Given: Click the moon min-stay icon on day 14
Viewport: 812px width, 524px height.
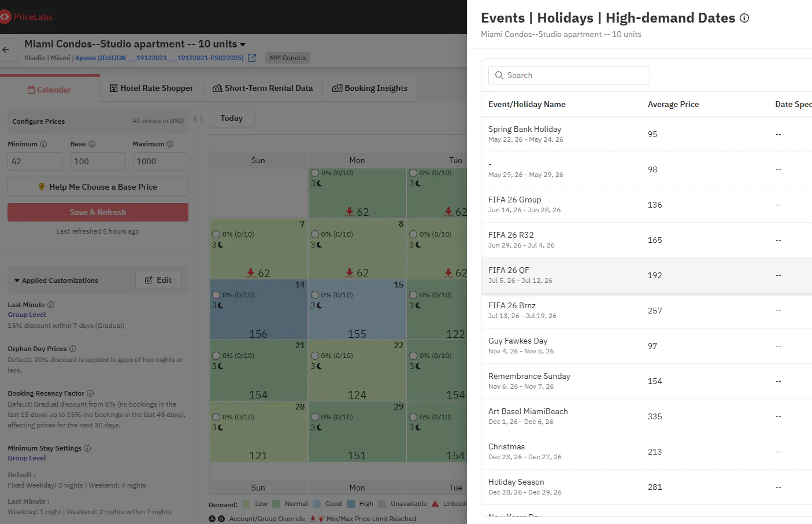Looking at the screenshot, I should pos(220,305).
